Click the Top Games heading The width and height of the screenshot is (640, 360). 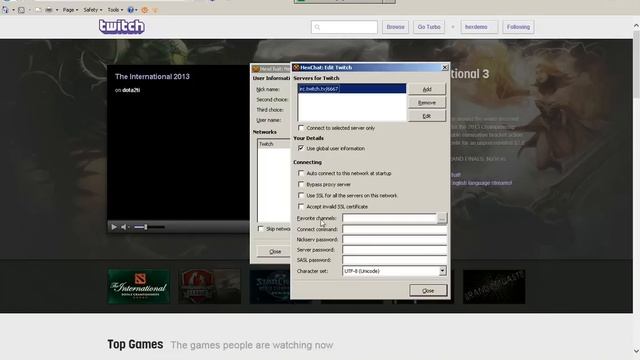click(135, 344)
